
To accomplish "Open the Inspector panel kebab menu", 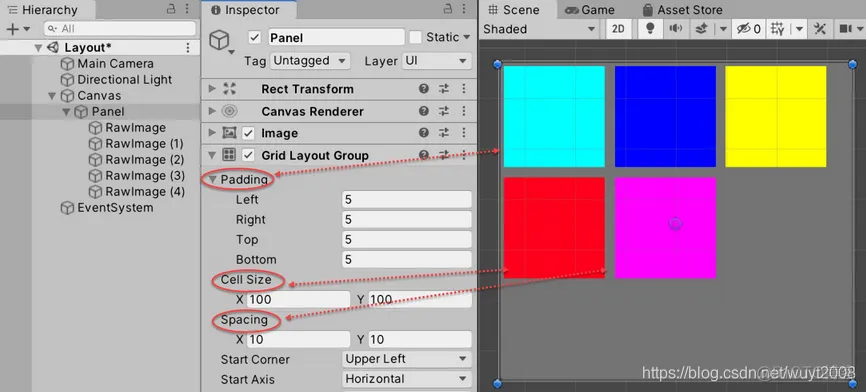I will click(464, 9).
